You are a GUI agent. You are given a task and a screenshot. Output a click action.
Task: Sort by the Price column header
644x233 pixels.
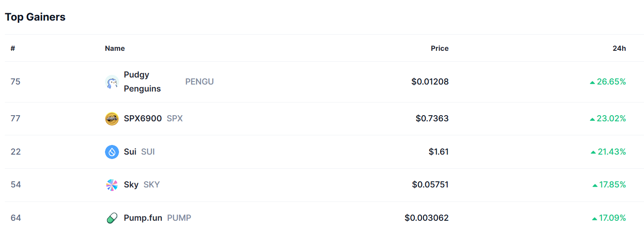tap(439, 48)
